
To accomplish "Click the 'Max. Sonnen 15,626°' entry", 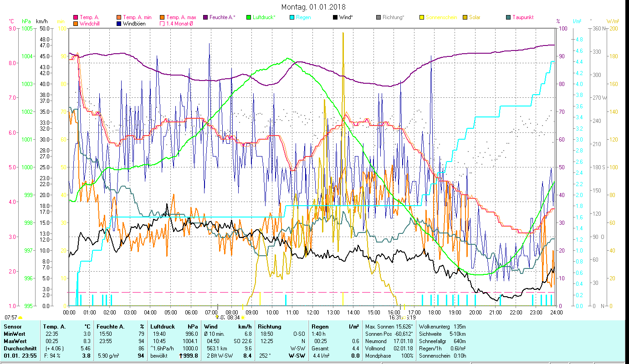I will (389, 327).
